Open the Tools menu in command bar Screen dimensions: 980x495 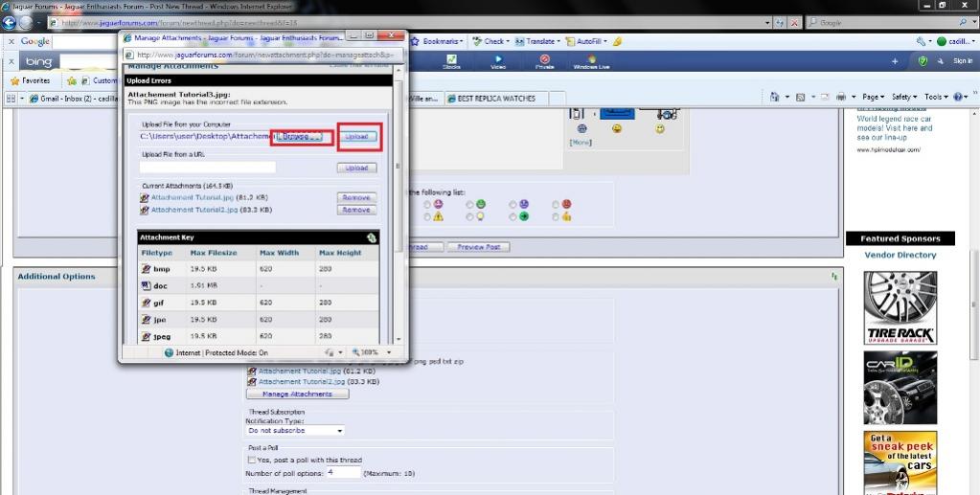pyautogui.click(x=936, y=97)
